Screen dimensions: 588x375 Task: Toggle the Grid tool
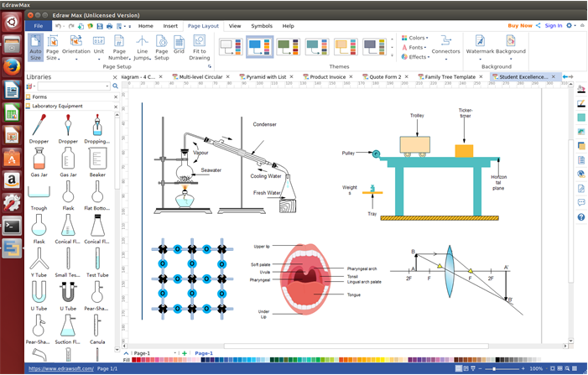click(x=179, y=45)
